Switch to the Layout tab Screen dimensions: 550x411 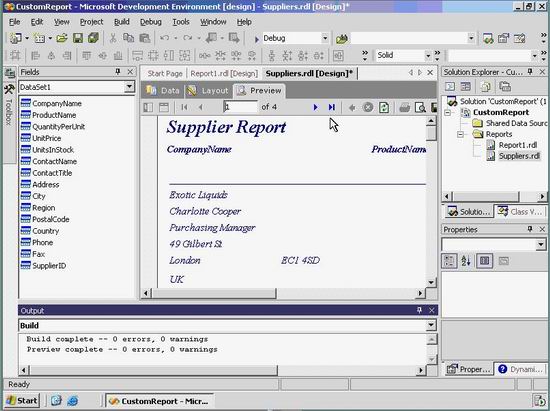(x=208, y=91)
